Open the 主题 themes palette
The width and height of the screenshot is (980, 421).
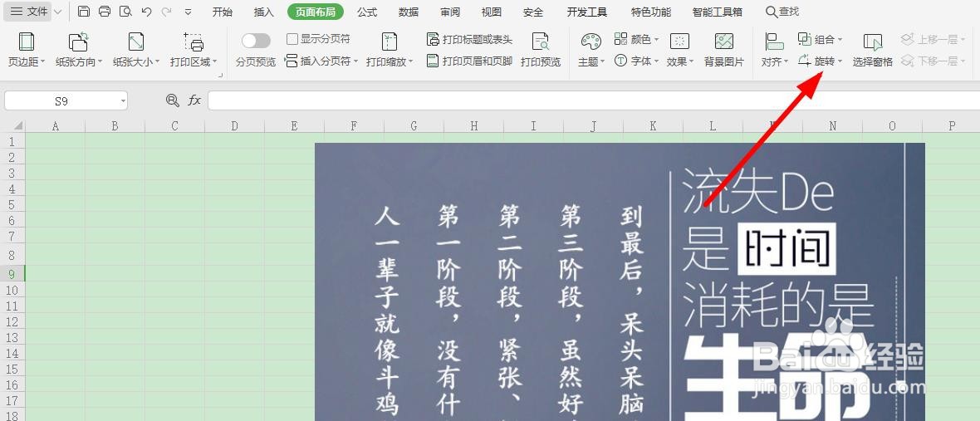590,50
